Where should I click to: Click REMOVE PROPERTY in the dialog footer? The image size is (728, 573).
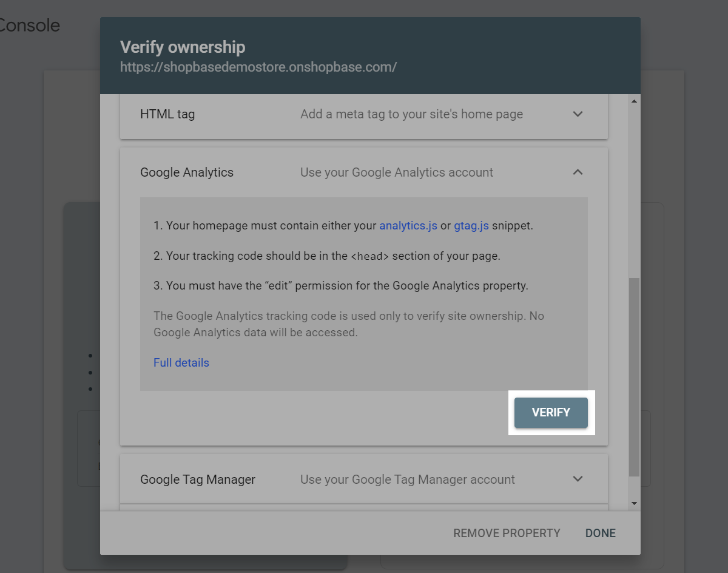point(507,533)
